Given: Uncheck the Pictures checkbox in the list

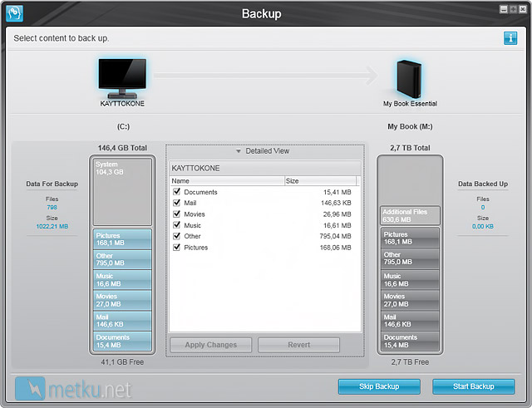Looking at the screenshot, I should click(x=176, y=247).
